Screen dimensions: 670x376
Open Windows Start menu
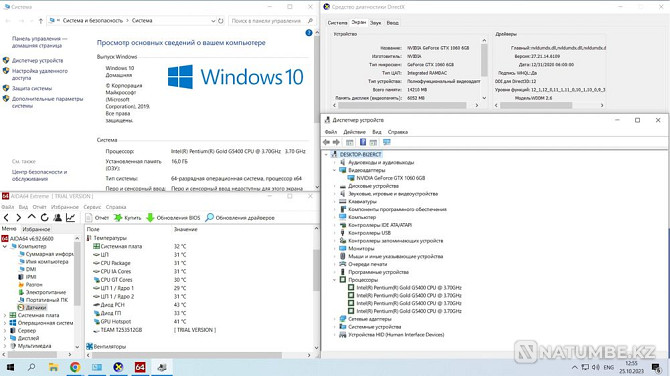click(10, 367)
